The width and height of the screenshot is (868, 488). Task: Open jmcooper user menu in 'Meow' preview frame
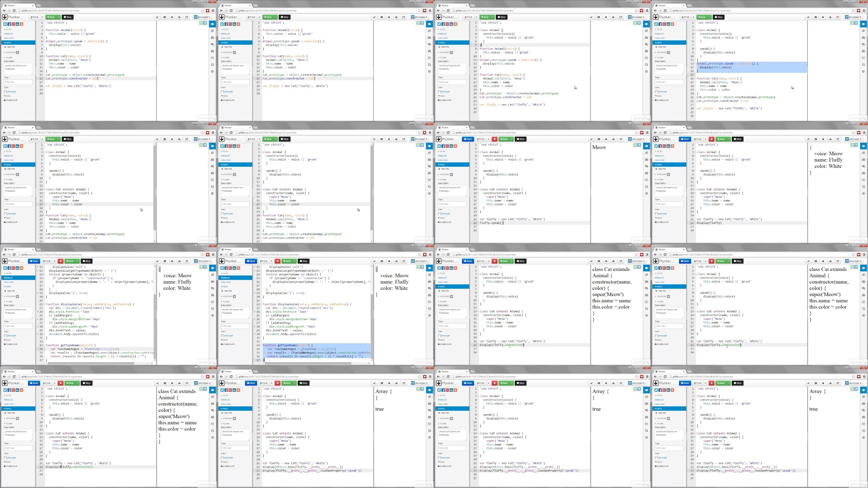pyautogui.click(x=637, y=139)
